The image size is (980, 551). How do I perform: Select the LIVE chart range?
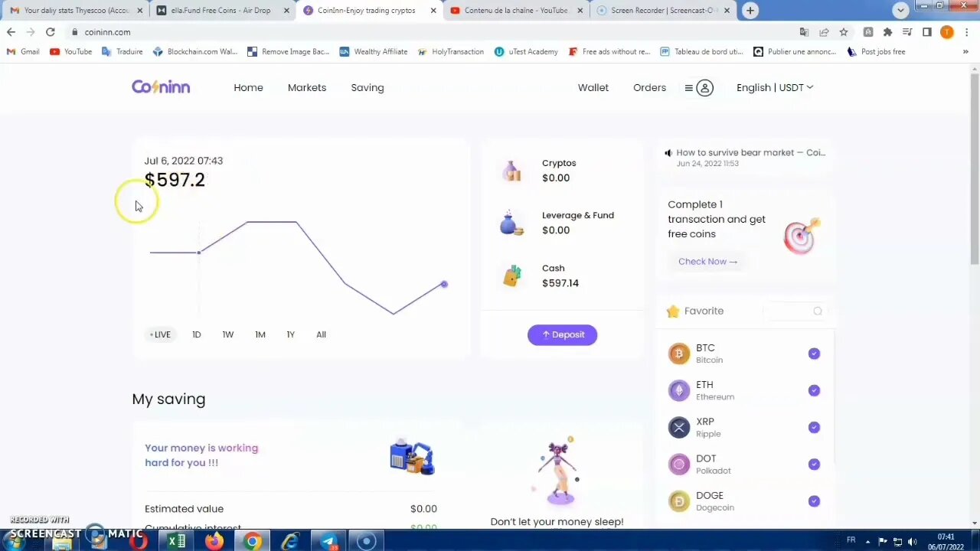(161, 334)
